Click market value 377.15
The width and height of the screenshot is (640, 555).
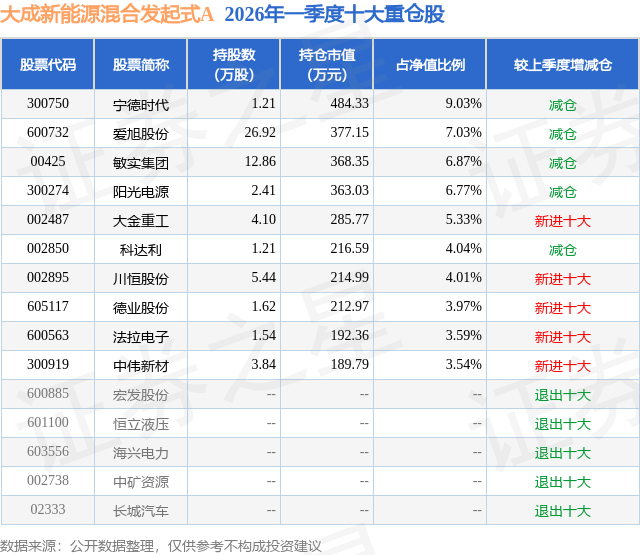click(349, 133)
